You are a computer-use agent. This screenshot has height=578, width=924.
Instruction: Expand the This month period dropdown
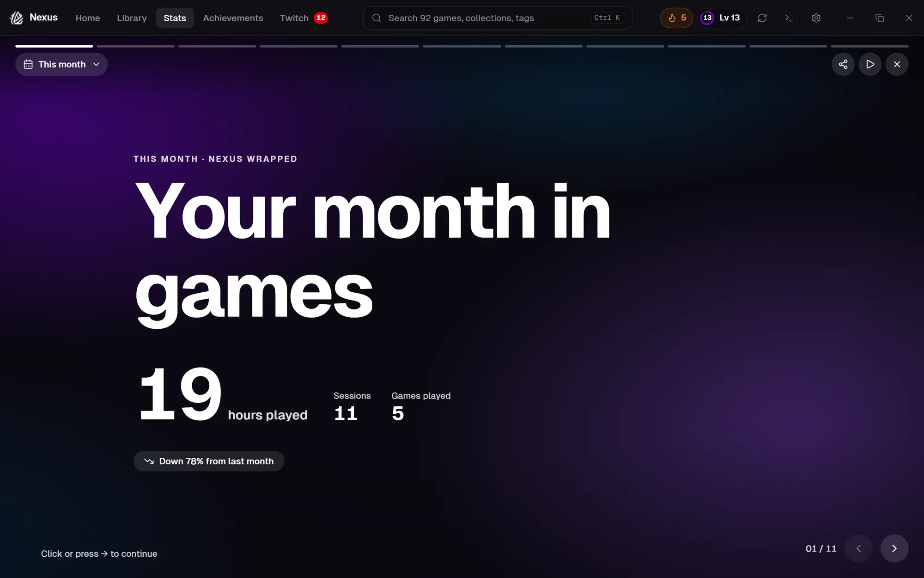[61, 64]
